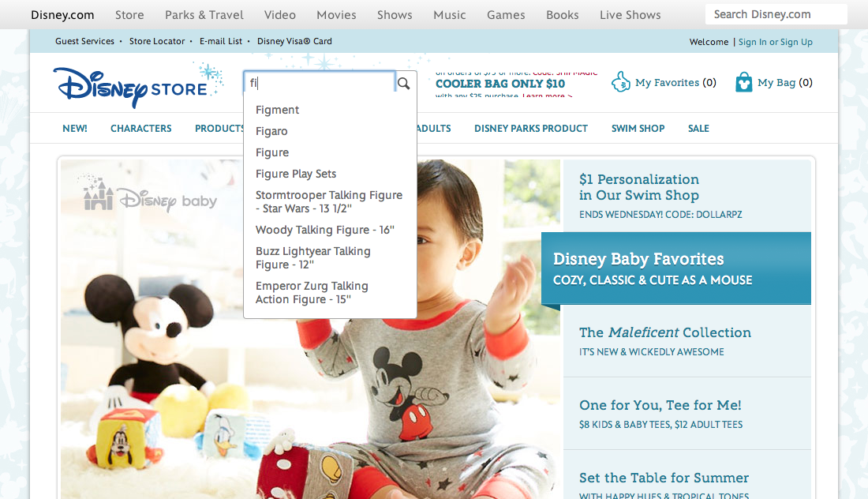The width and height of the screenshot is (868, 499).
Task: Open My Bag (0) link
Action: pos(785,83)
